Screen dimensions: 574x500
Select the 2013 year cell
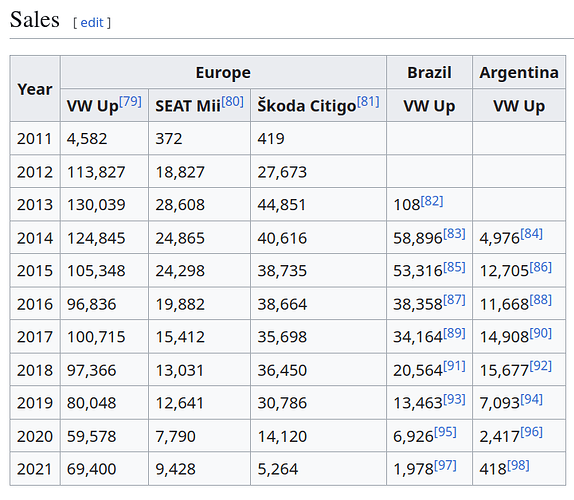pyautogui.click(x=35, y=205)
